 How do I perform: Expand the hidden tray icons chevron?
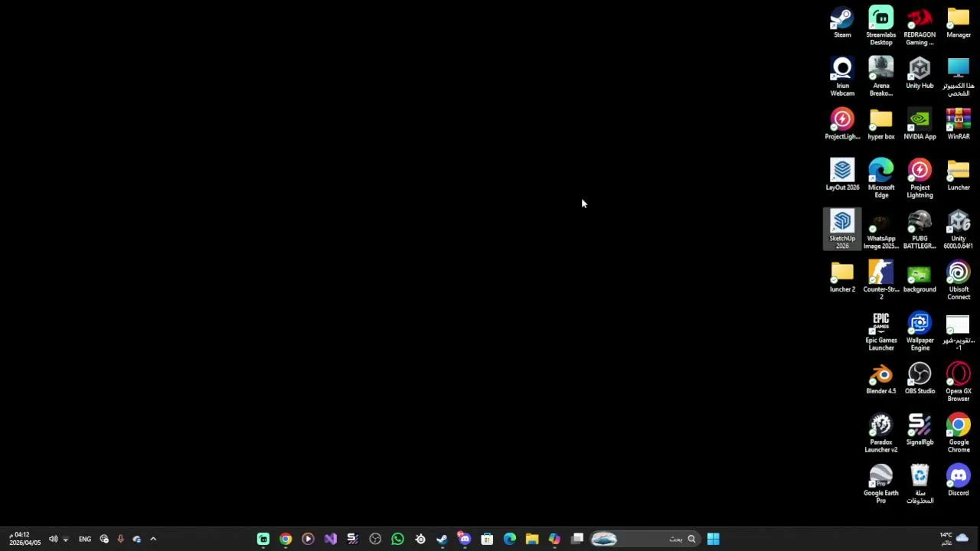click(x=153, y=539)
